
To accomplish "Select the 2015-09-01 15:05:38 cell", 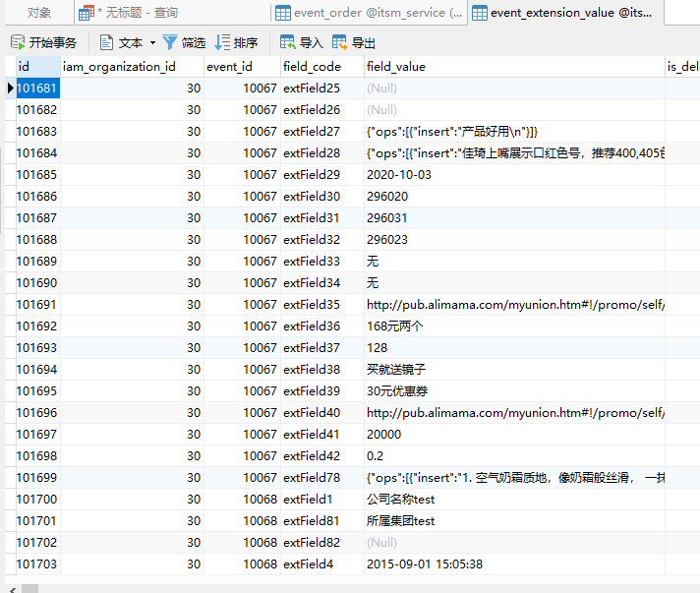I will [514, 564].
